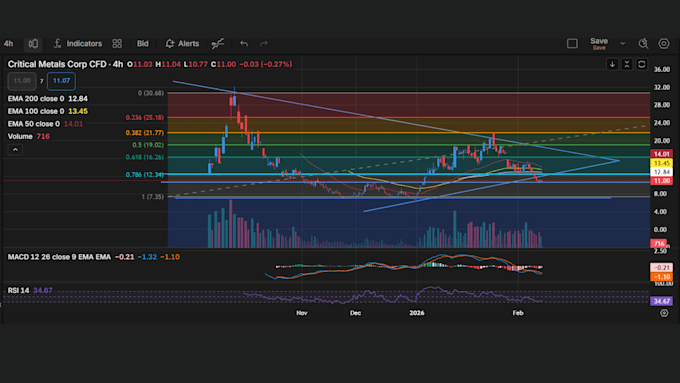This screenshot has width=680, height=383.
Task: Click the 11.00 sell price button
Action: pyautogui.click(x=22, y=81)
